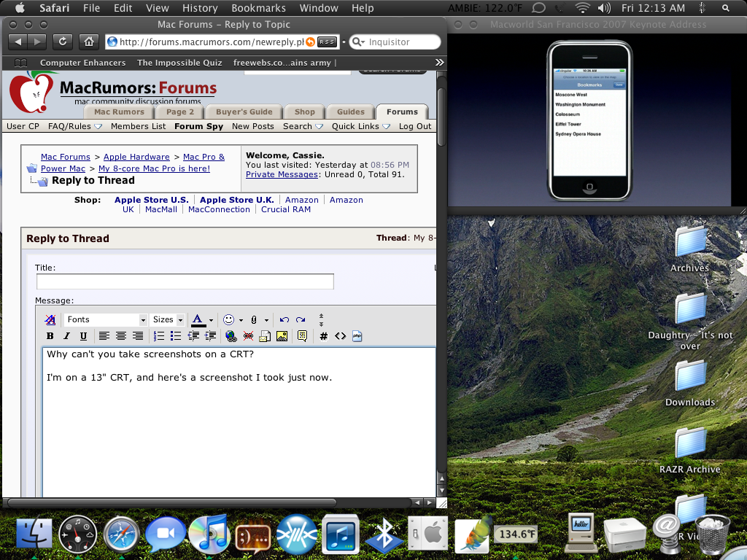
Task: Open the 'My 8-core Mac Pro is here!' link
Action: click(x=154, y=168)
